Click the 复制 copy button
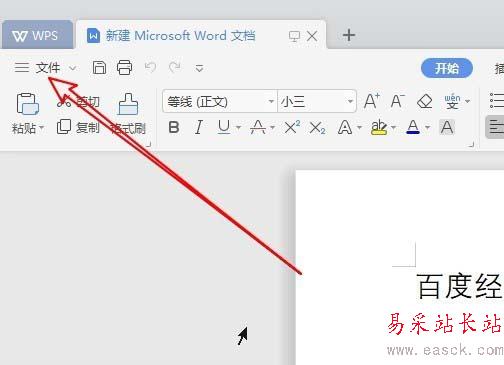This screenshot has height=365, width=504. [x=78, y=127]
